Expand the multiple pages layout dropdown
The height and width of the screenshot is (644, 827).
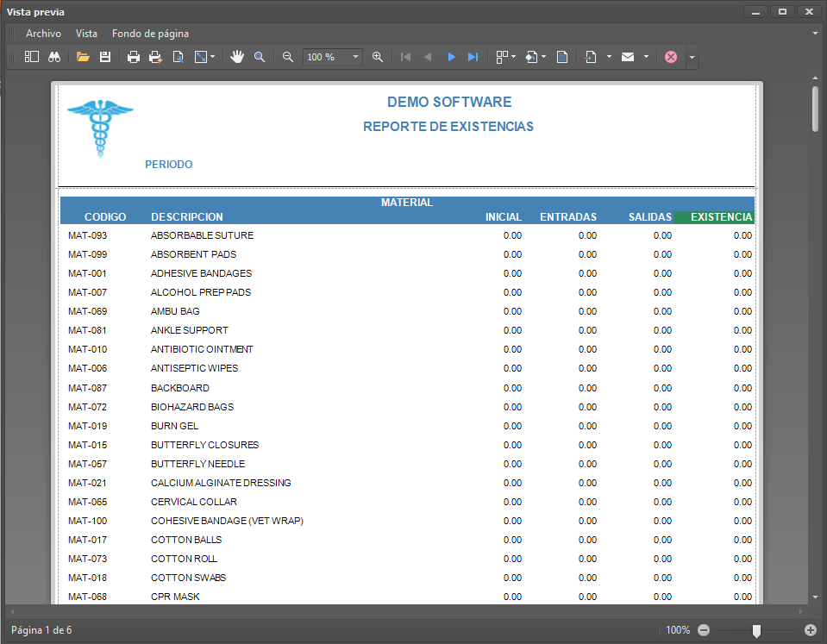514,57
